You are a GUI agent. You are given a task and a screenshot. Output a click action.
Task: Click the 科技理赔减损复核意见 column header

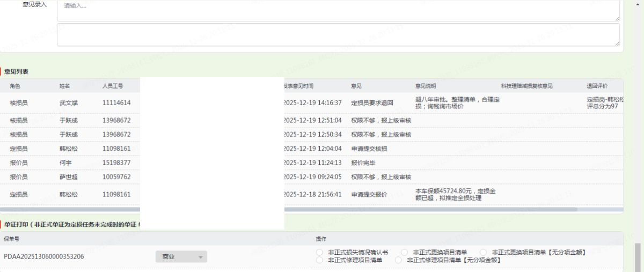(526, 86)
